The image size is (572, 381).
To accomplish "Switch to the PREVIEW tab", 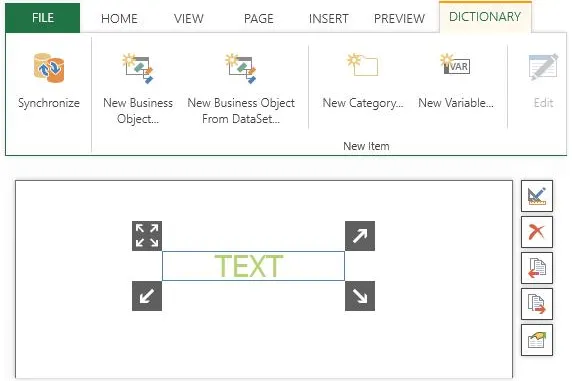I will coord(399,18).
